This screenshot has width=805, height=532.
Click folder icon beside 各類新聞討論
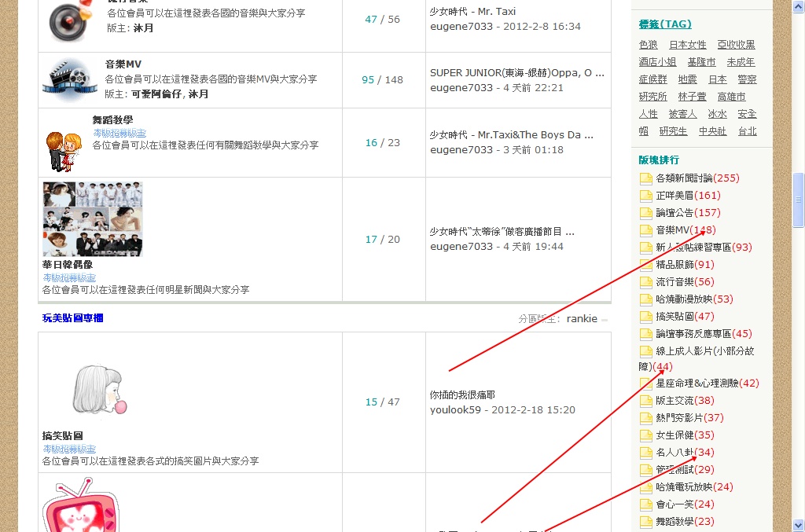click(646, 179)
